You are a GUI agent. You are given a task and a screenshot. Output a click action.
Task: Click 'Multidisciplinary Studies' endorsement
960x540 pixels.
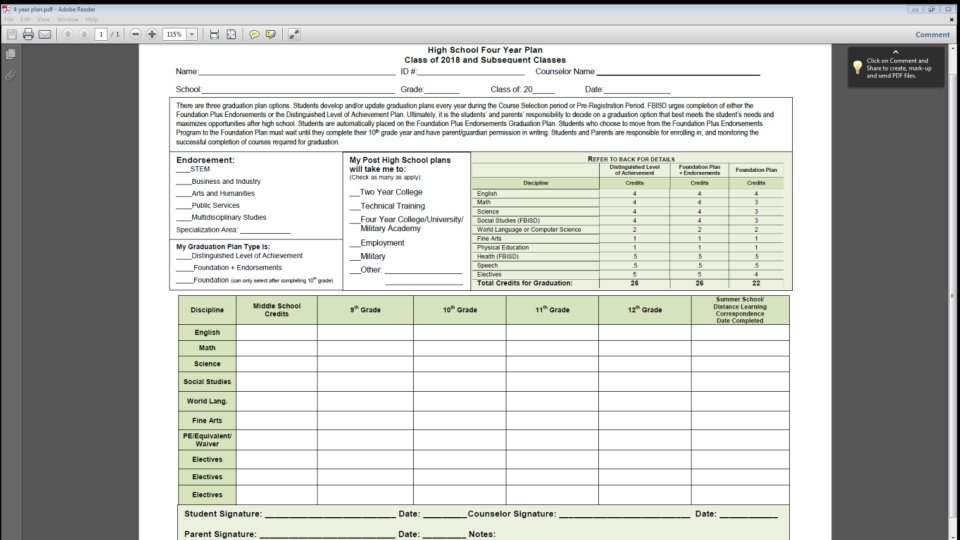(x=222, y=217)
